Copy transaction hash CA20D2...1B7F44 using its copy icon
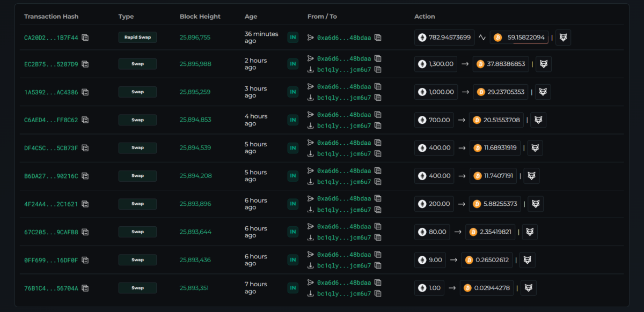 point(85,38)
